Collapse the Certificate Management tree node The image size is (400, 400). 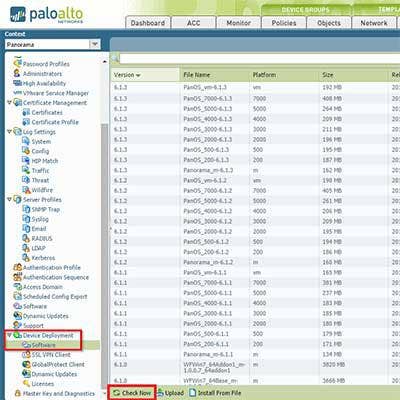pos(9,103)
